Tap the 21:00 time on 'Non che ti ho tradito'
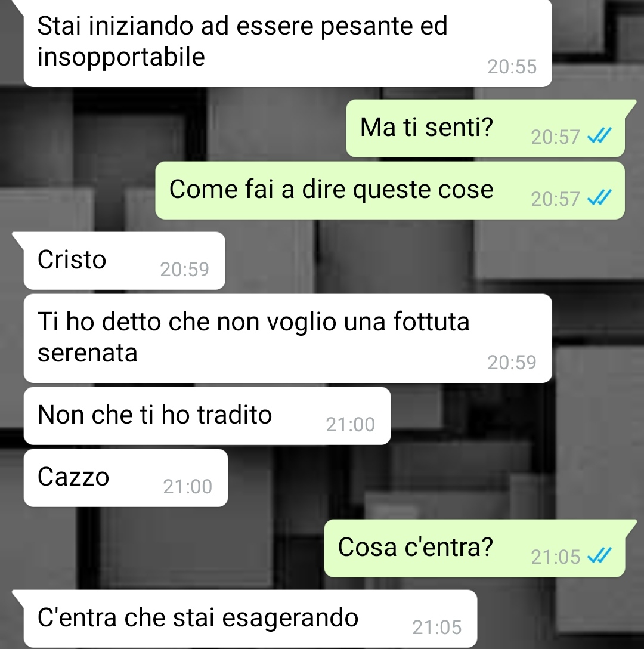 click(x=350, y=425)
